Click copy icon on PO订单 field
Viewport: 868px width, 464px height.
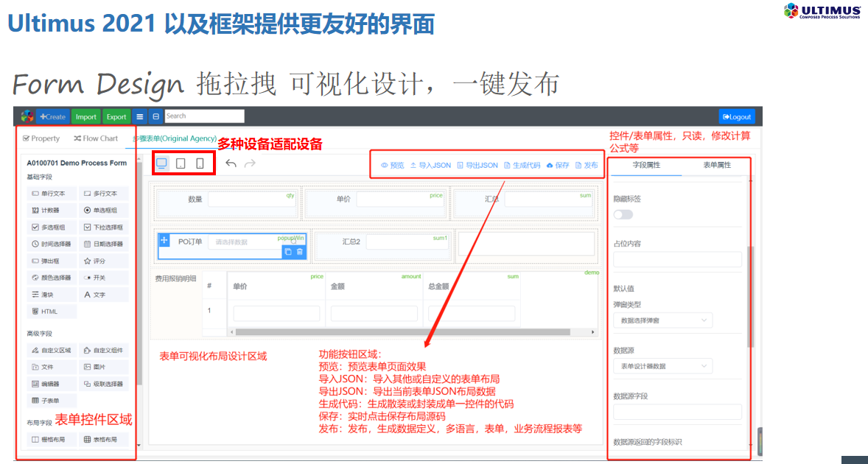click(x=288, y=252)
